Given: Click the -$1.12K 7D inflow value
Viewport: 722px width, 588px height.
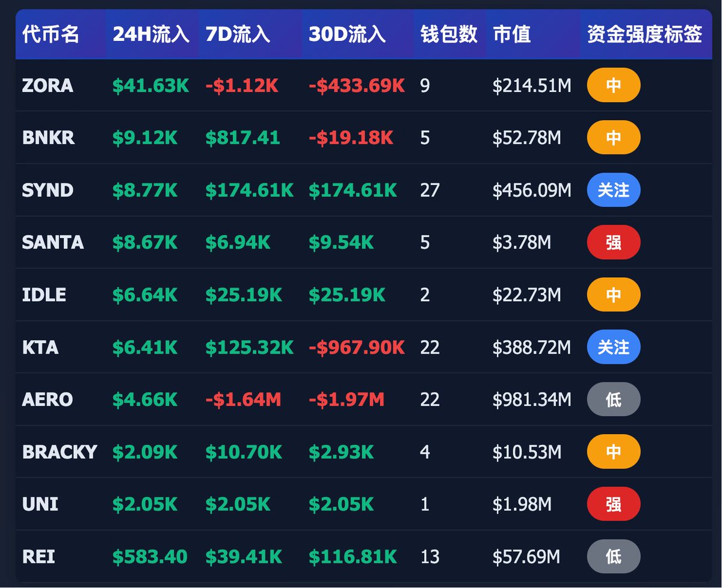Looking at the screenshot, I should (x=242, y=85).
